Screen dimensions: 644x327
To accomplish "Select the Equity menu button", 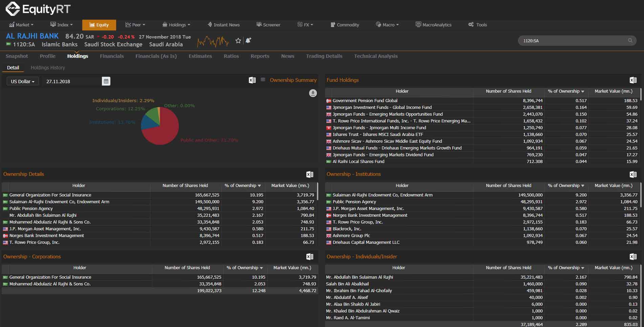I will (99, 25).
